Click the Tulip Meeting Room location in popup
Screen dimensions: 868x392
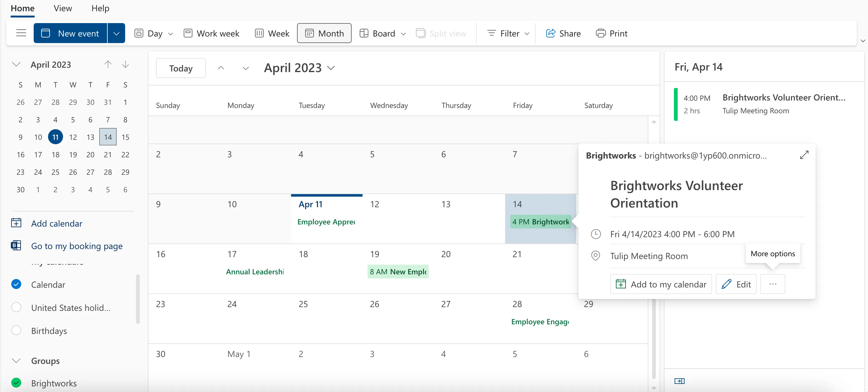[649, 256]
